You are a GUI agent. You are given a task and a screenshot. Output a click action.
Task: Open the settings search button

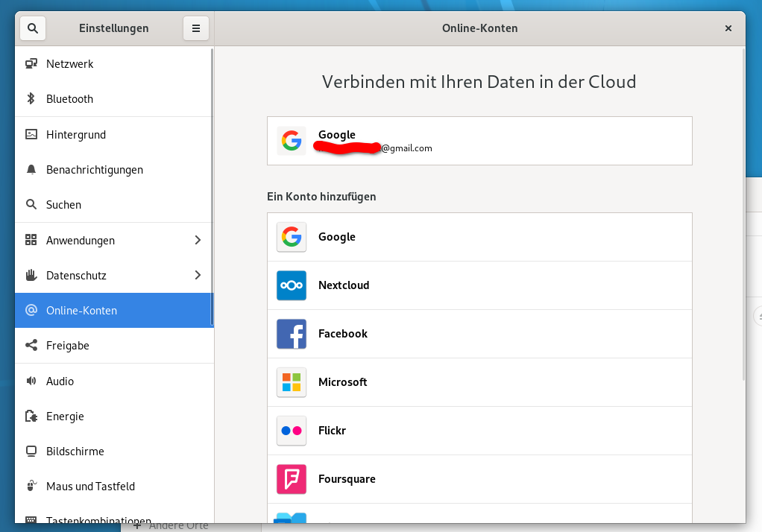coord(33,28)
